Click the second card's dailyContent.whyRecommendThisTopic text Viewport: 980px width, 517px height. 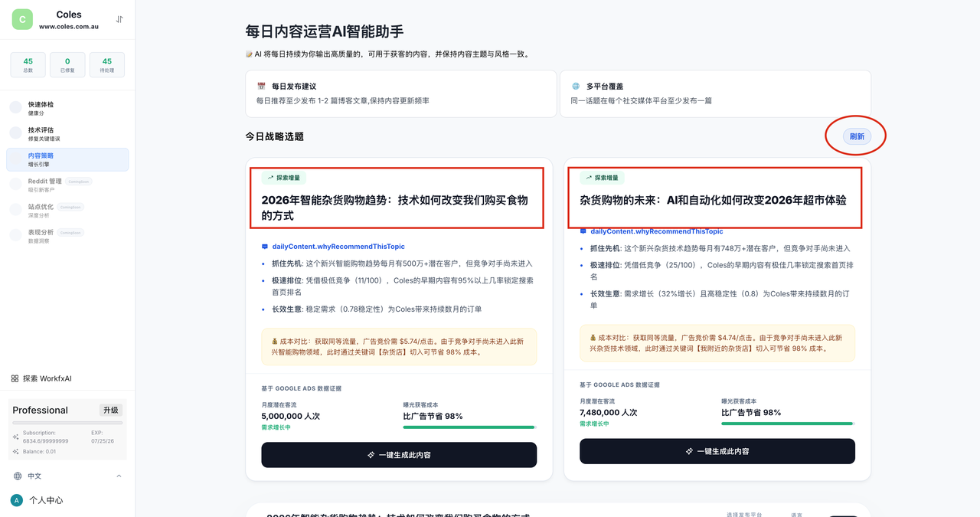pyautogui.click(x=657, y=231)
